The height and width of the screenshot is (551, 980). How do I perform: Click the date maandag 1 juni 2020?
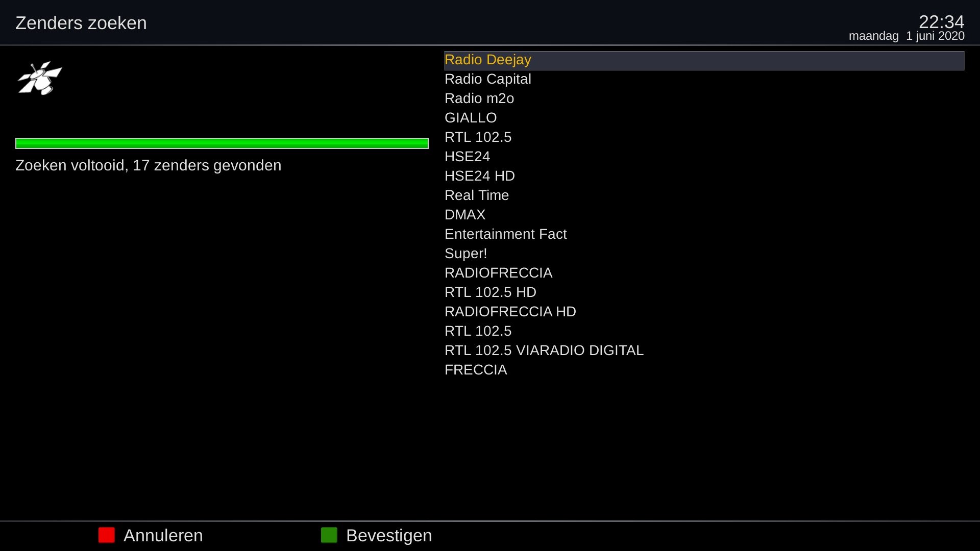pos(906,36)
